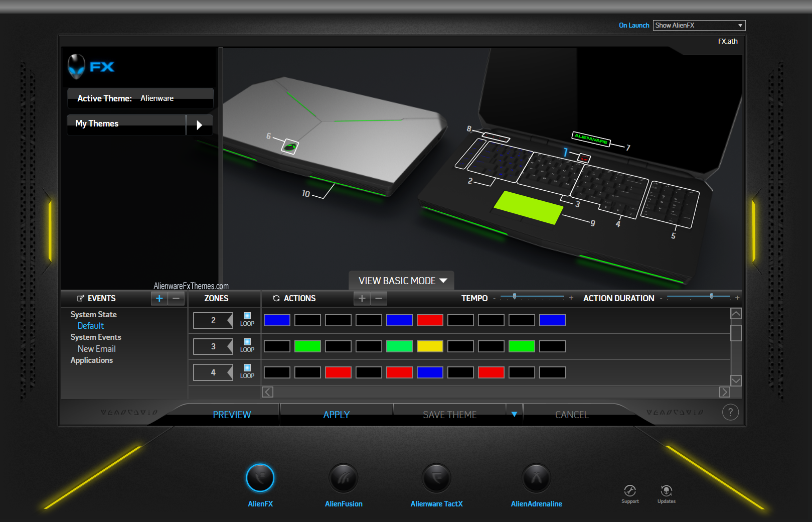Open the AlienAdrenaline module icon

(x=536, y=477)
